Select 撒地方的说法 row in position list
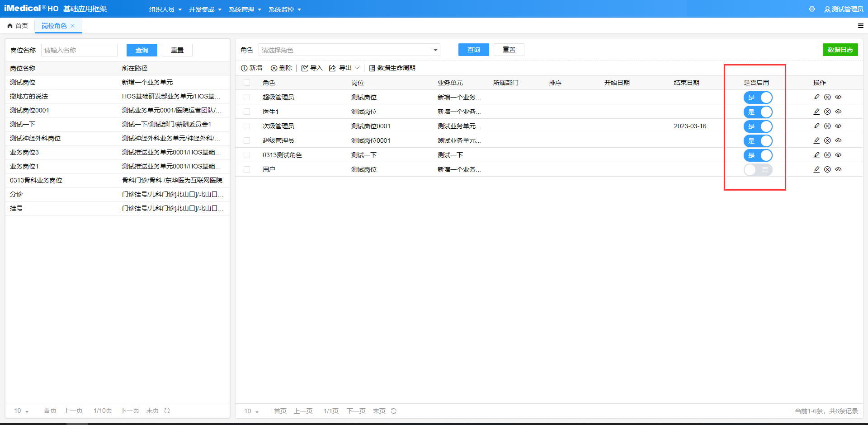Viewport: 868px width, 425px height. (118, 96)
